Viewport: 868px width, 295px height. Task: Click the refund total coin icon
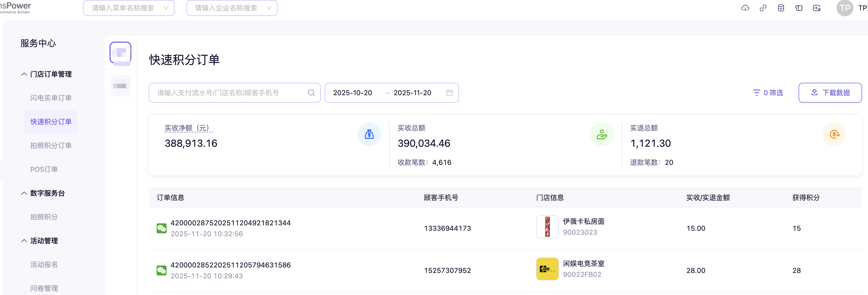(x=834, y=135)
